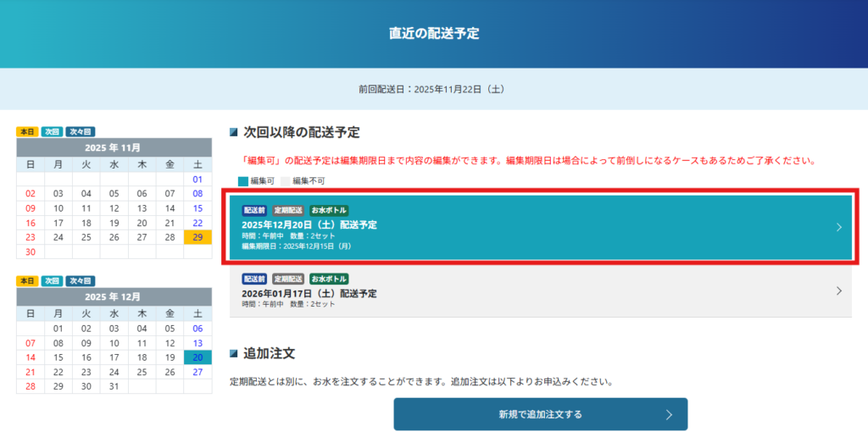Click the お水ボトル tag on the January 17 delivery

(x=329, y=279)
